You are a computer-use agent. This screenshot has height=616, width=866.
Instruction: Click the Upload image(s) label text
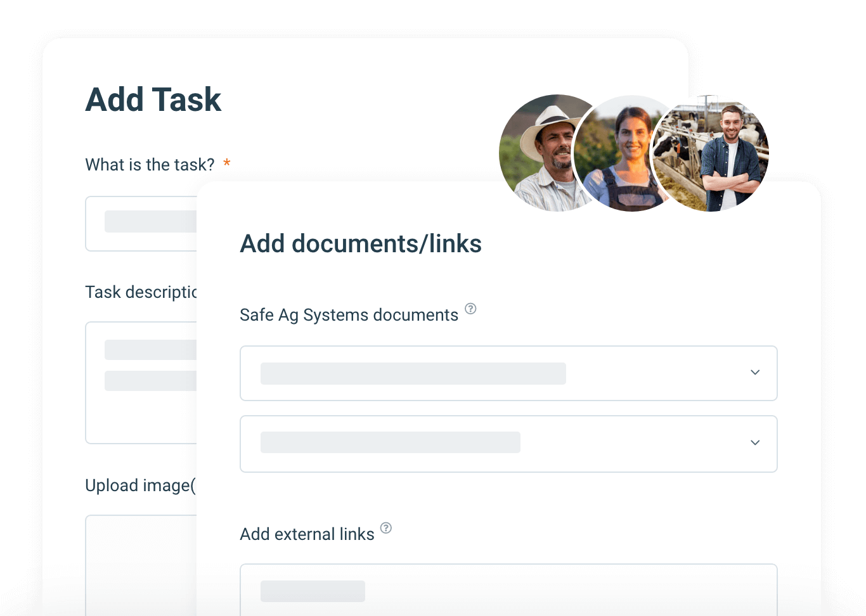point(140,485)
